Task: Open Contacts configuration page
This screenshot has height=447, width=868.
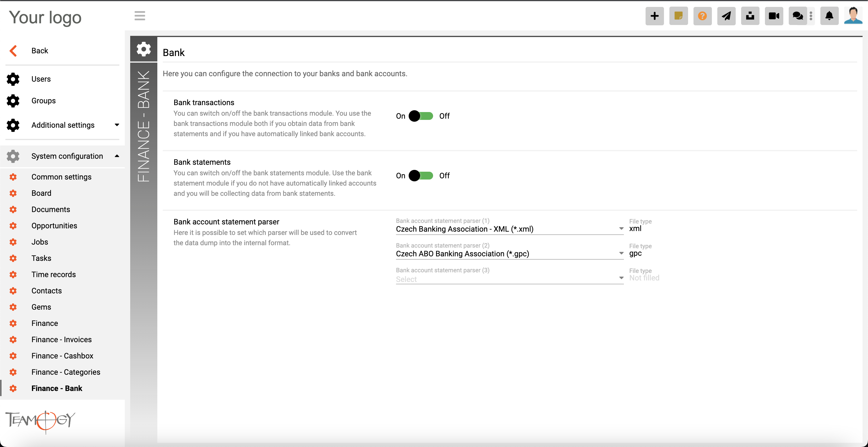Action: [46, 291]
